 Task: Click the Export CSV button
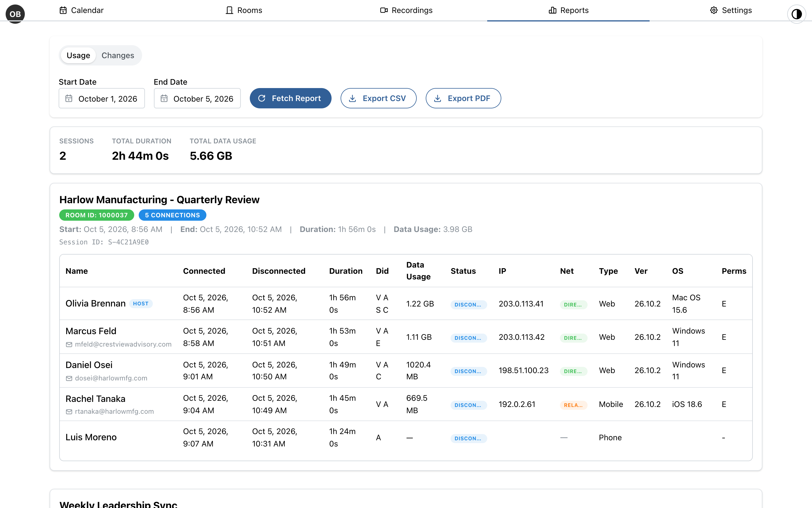click(378, 98)
